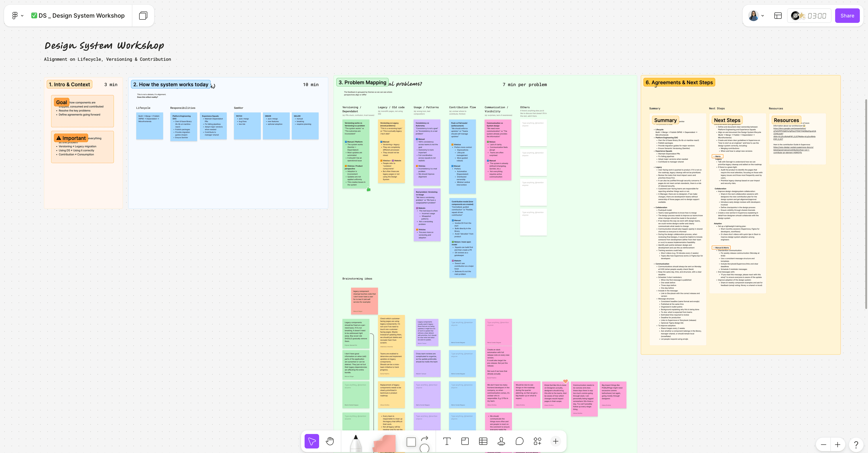Image resolution: width=868 pixels, height=453 pixels.
Task: Select '6. Agreements & Next Steps' section label
Action: click(679, 82)
